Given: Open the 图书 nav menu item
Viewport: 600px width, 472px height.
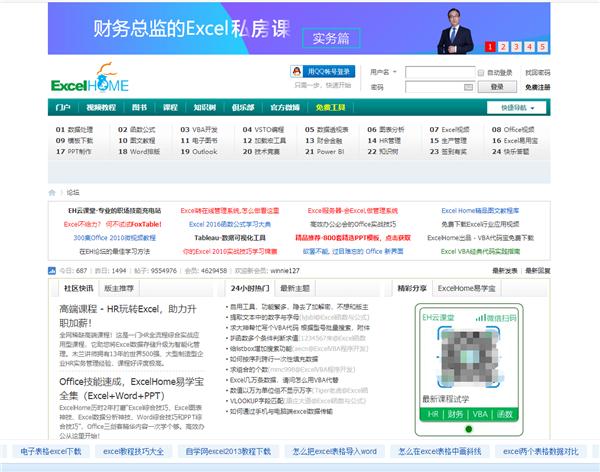Looking at the screenshot, I should [139, 108].
